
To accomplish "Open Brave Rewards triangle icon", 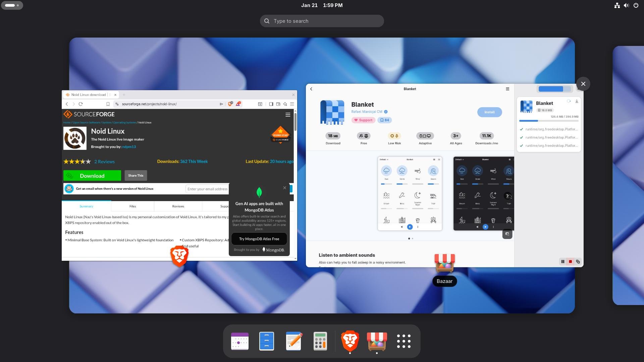I will point(238,104).
